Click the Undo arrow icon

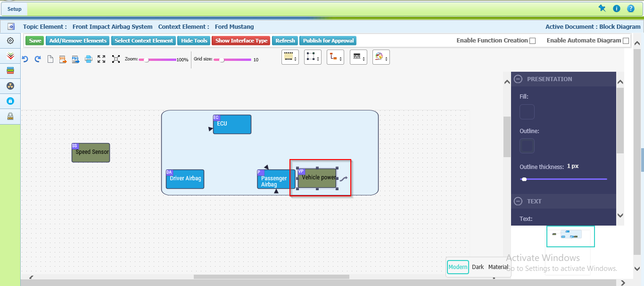[25, 59]
